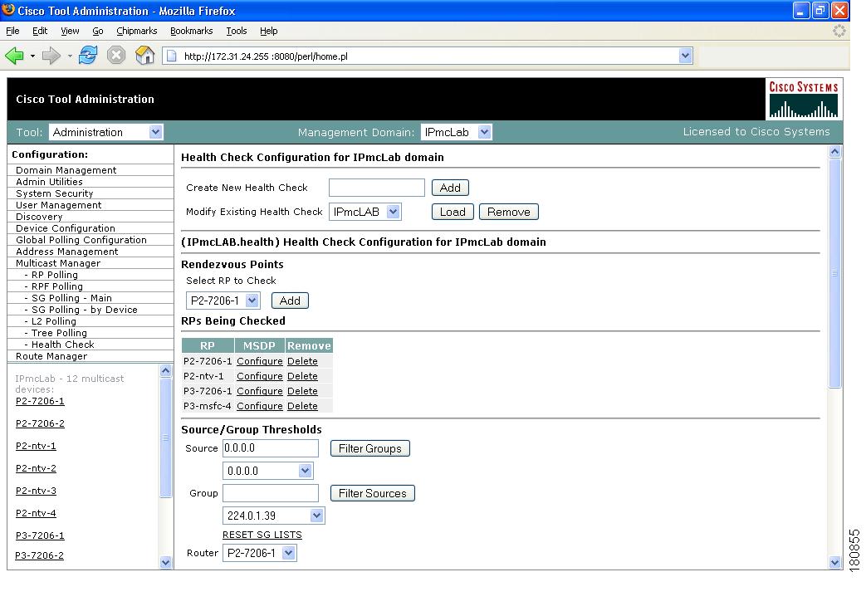This screenshot has height=616, width=866.
Task: Click the device list scroll-down arrow
Action: pyautogui.click(x=166, y=562)
